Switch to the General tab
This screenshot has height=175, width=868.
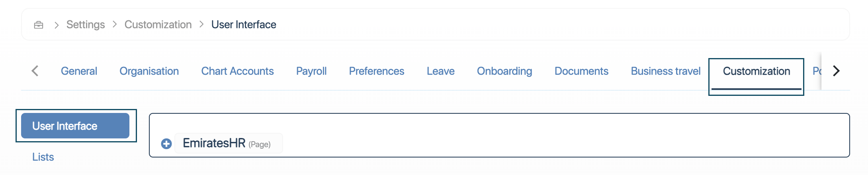coord(79,71)
